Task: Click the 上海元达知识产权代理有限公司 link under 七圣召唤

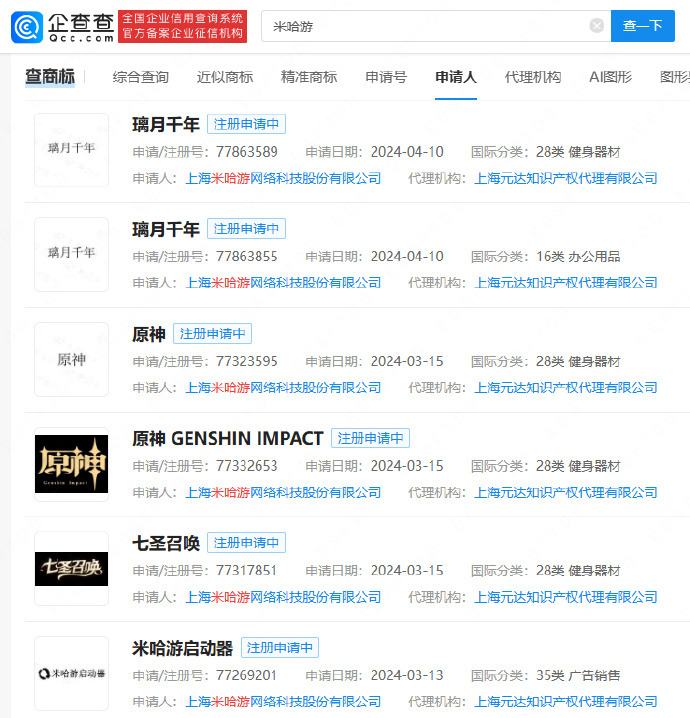Action: 566,597
